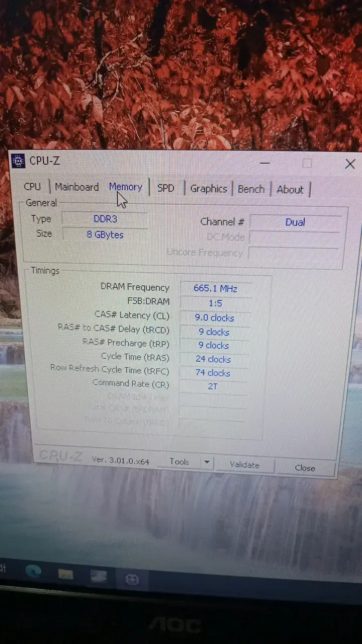Viewport: 362px width, 644px height.
Task: Click the Close button at bottom
Action: (305, 467)
